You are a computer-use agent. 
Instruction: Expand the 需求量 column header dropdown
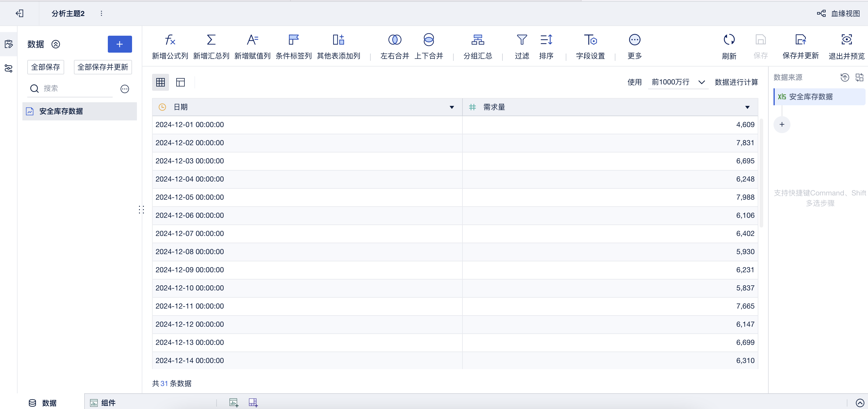pyautogui.click(x=747, y=107)
